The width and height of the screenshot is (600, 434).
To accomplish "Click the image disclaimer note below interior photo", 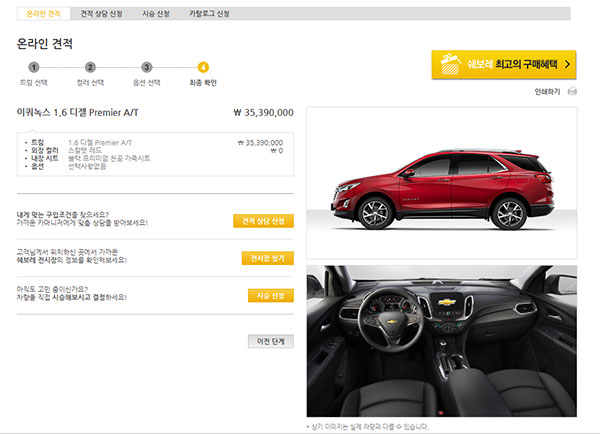I will point(367,426).
